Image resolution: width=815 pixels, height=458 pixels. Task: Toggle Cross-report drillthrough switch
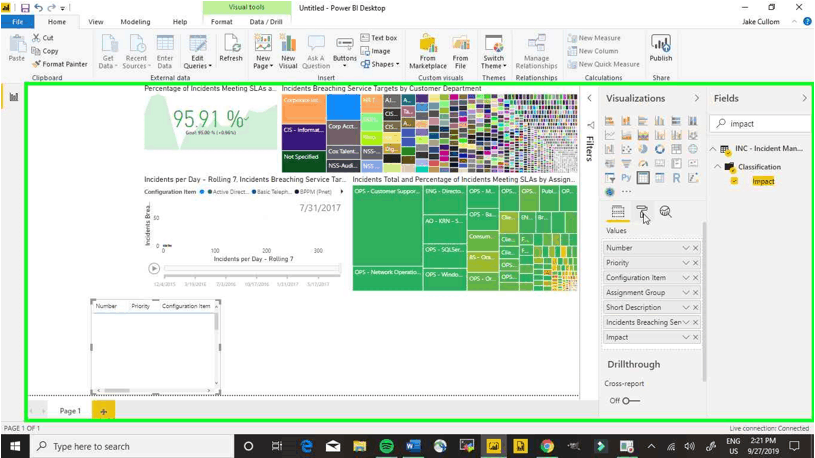pyautogui.click(x=631, y=401)
